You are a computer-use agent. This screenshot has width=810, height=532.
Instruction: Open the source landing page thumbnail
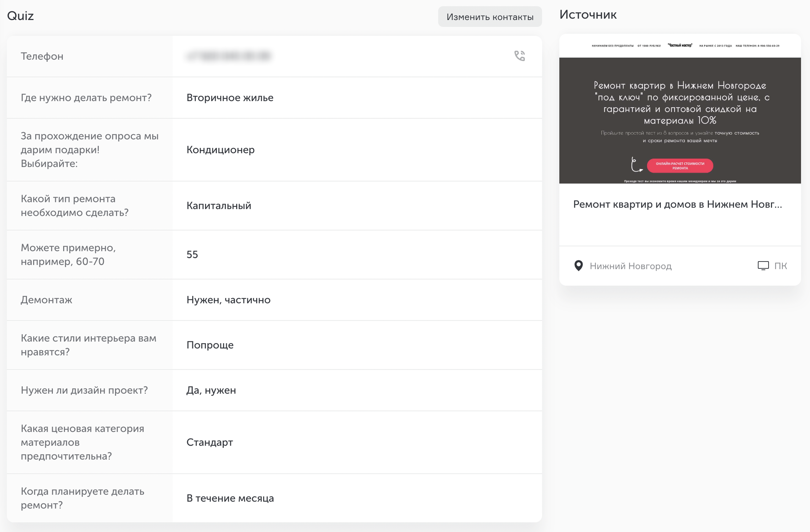(x=680, y=109)
